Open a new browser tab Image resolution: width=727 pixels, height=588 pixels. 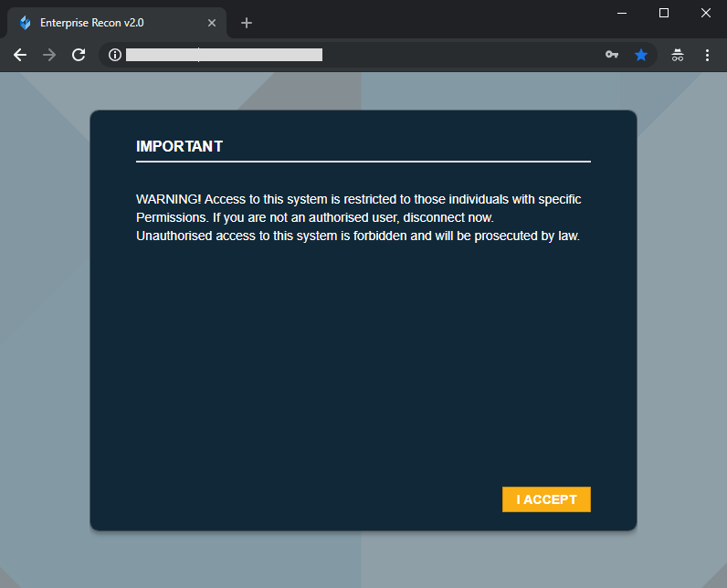(247, 23)
